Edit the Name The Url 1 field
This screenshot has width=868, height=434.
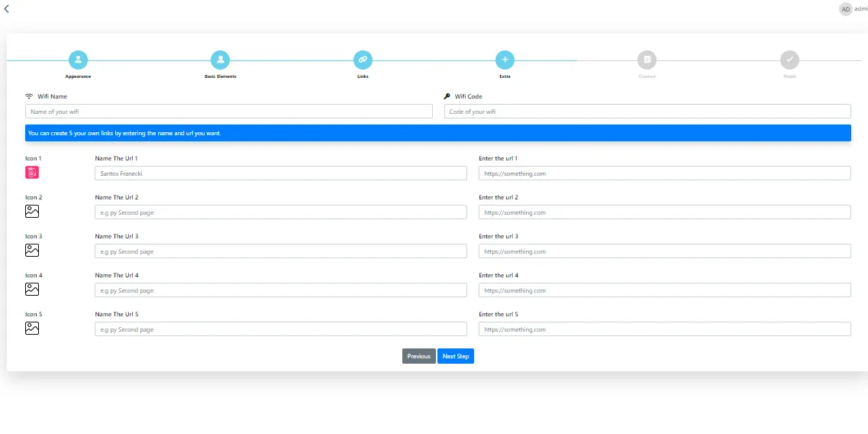point(280,173)
